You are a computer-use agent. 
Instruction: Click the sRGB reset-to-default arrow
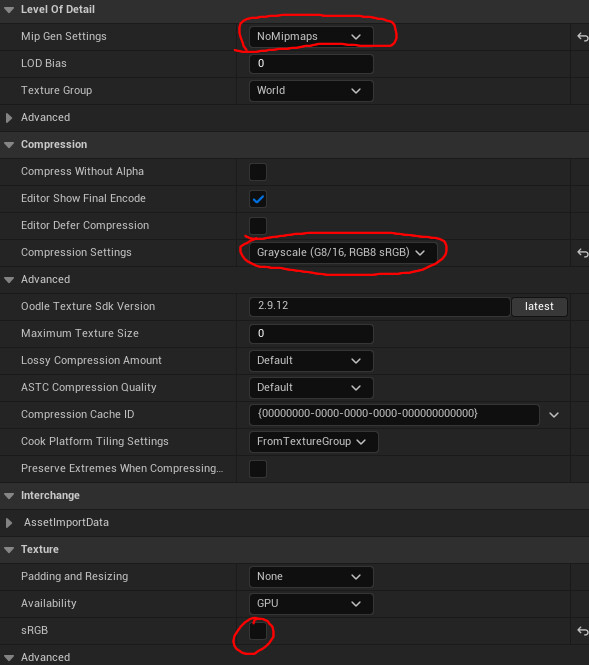[583, 631]
